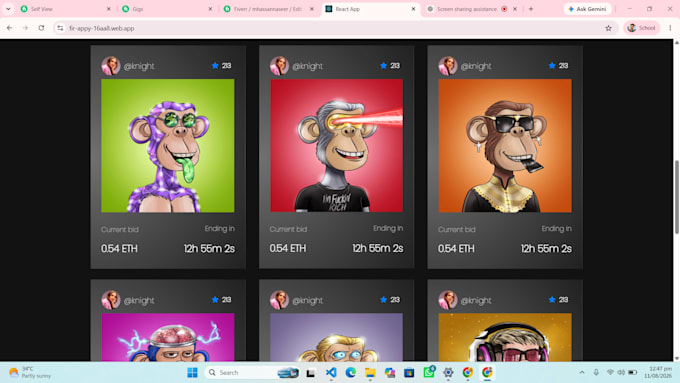Image resolution: width=680 pixels, height=383 pixels.
Task: Open the taskbar clock and date
Action: 658,372
